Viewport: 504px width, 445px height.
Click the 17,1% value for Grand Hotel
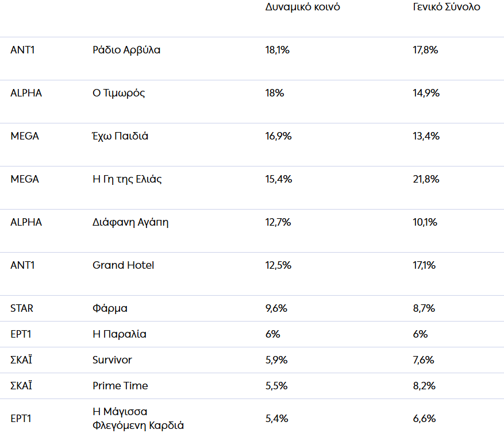click(x=424, y=265)
